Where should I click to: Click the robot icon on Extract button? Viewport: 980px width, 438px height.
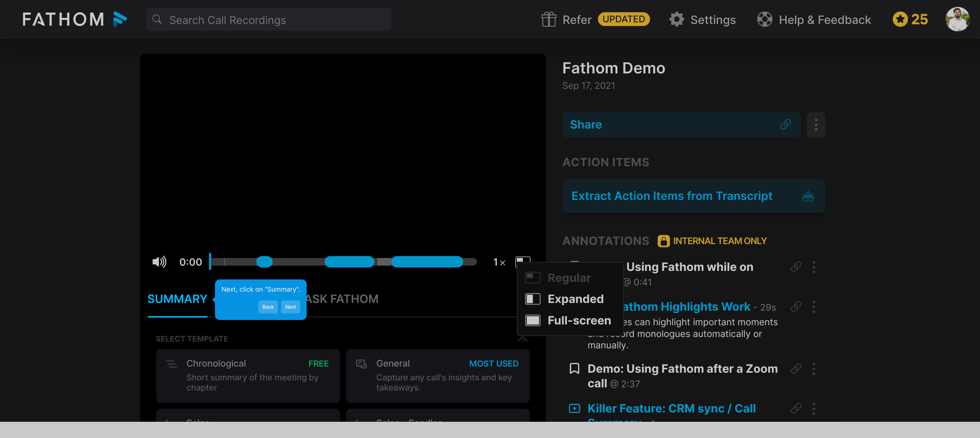coord(808,196)
